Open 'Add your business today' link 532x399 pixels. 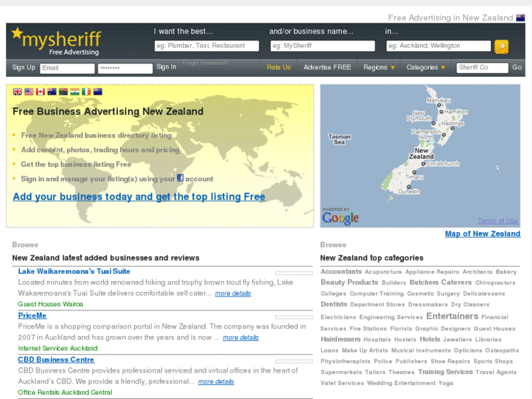tap(139, 197)
